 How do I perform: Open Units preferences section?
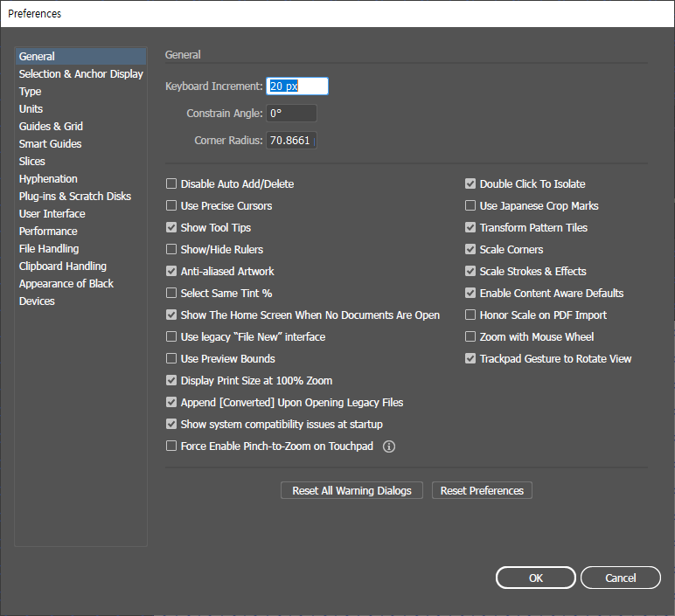tap(81, 109)
